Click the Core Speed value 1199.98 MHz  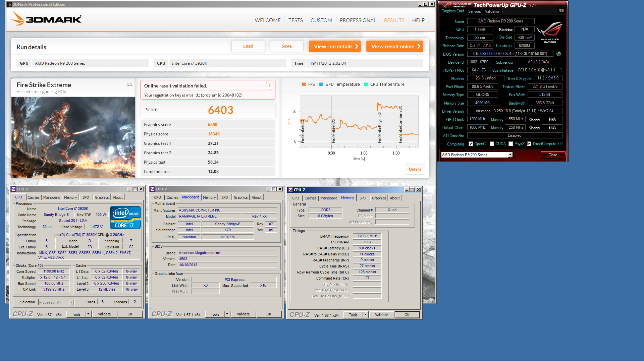[x=54, y=271]
